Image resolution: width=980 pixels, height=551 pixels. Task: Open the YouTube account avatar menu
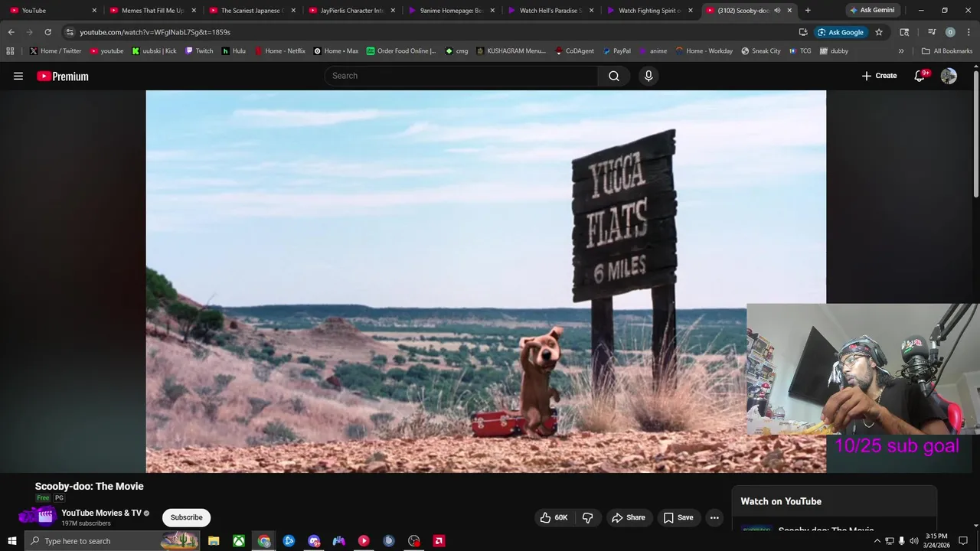pos(949,76)
